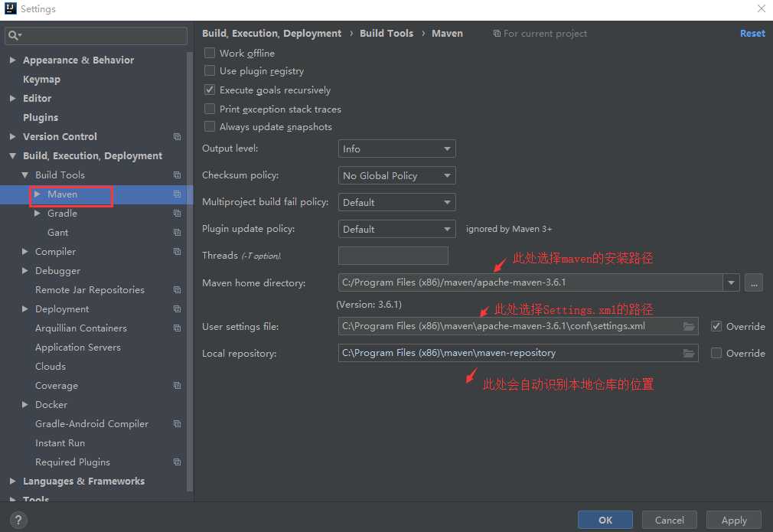Click the project-level icon beside Required Plugins
The image size is (773, 532).
coord(177,462)
